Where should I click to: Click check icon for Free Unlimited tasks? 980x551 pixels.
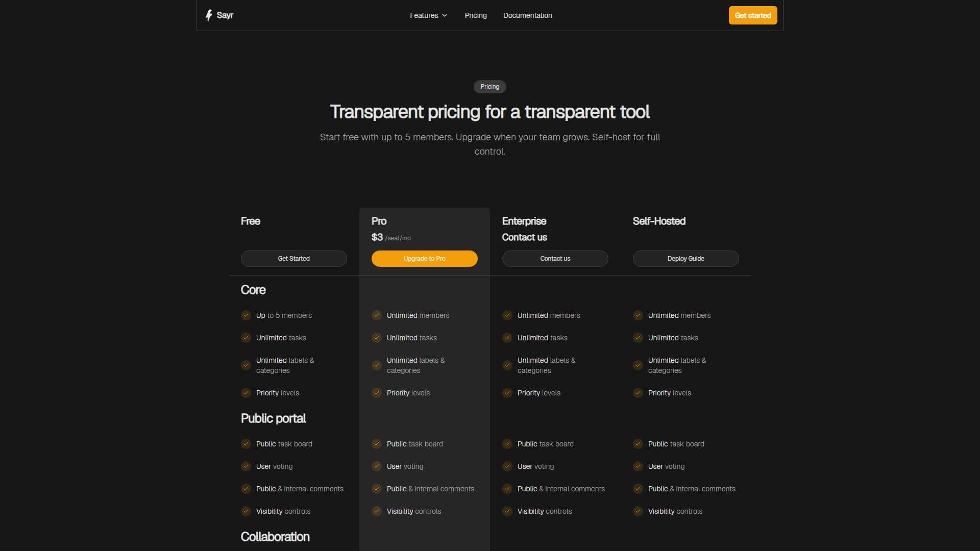click(x=246, y=338)
